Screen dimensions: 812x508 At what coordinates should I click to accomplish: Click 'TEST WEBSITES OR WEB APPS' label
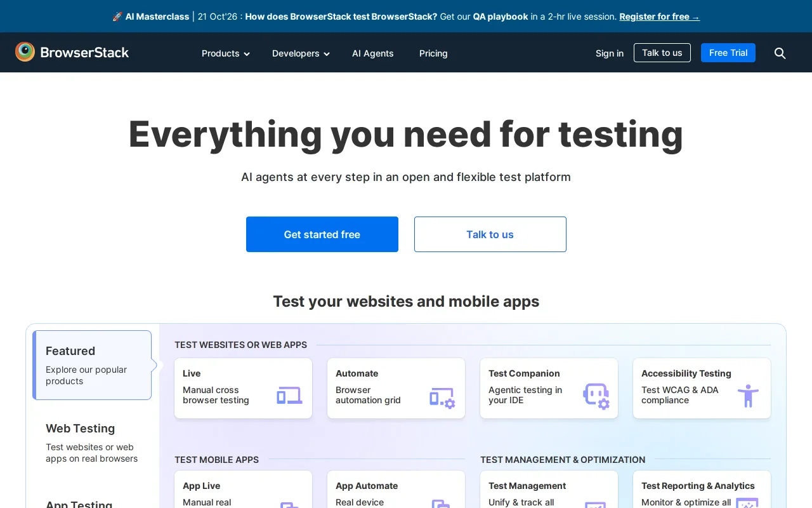[x=240, y=345]
